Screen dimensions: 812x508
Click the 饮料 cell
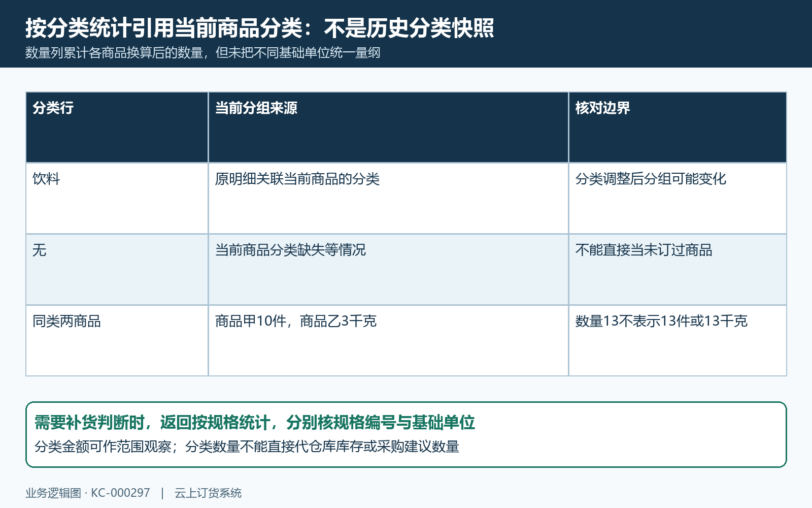tap(117, 199)
